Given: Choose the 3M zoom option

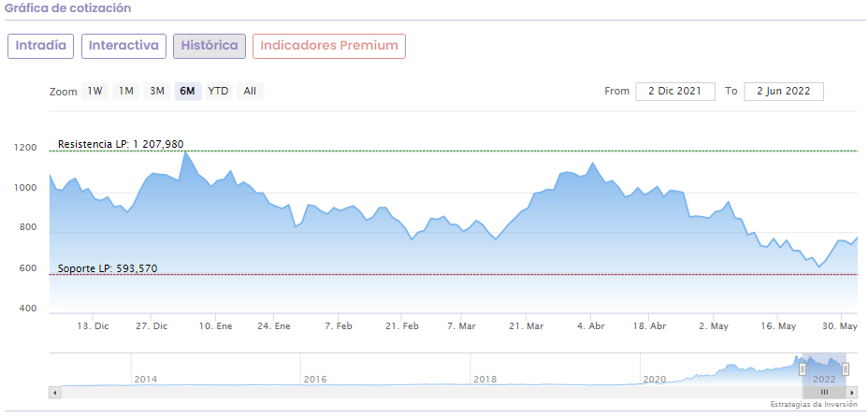Looking at the screenshot, I should tap(157, 92).
